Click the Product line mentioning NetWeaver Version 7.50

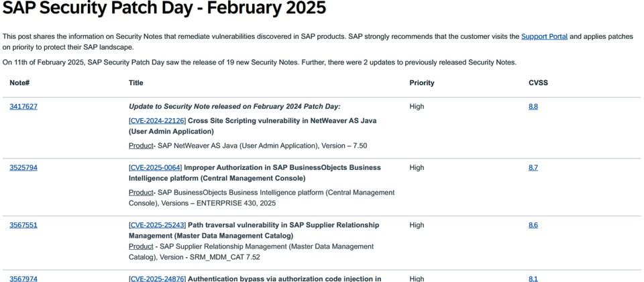pyautogui.click(x=248, y=146)
